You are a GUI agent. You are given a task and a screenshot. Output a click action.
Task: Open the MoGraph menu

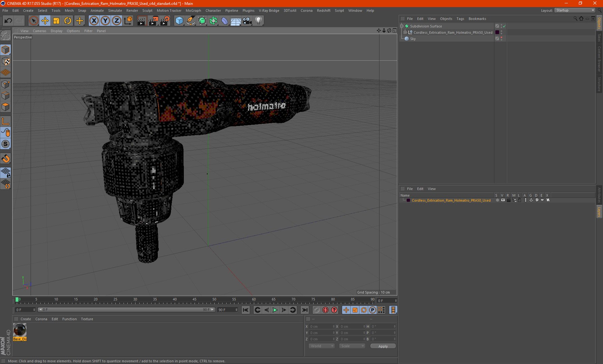(x=193, y=10)
